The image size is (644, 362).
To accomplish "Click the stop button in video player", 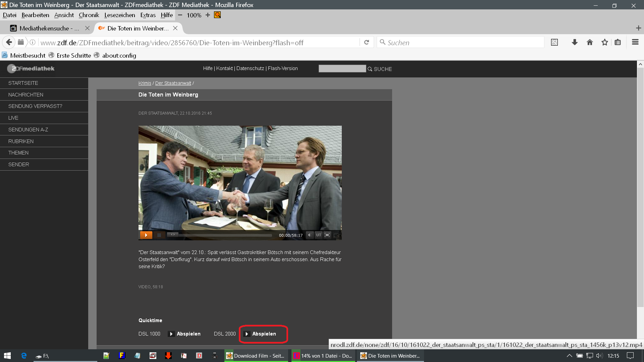I will [x=159, y=235].
